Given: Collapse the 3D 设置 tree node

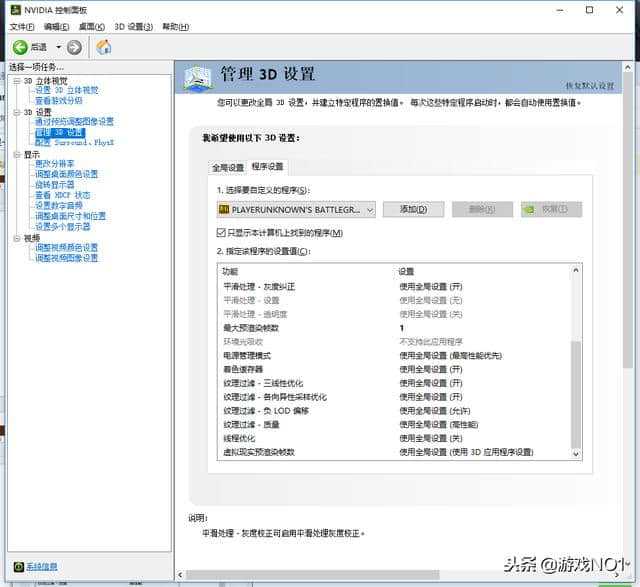Looking at the screenshot, I should point(17,112).
